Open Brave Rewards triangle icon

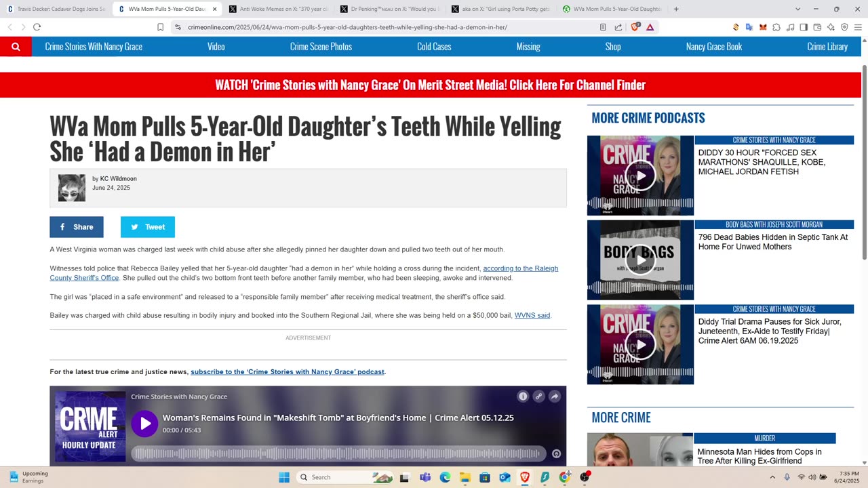[650, 27]
